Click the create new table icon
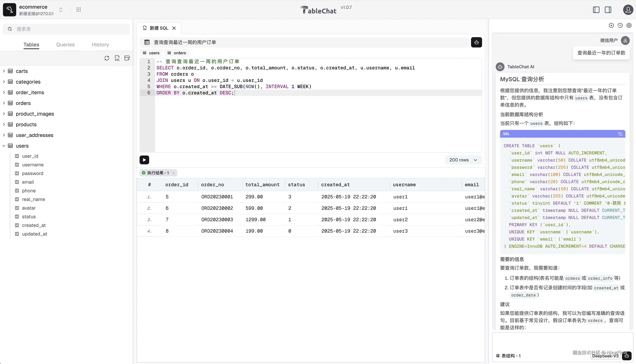Image resolution: width=636 pixels, height=364 pixels. click(x=127, y=58)
